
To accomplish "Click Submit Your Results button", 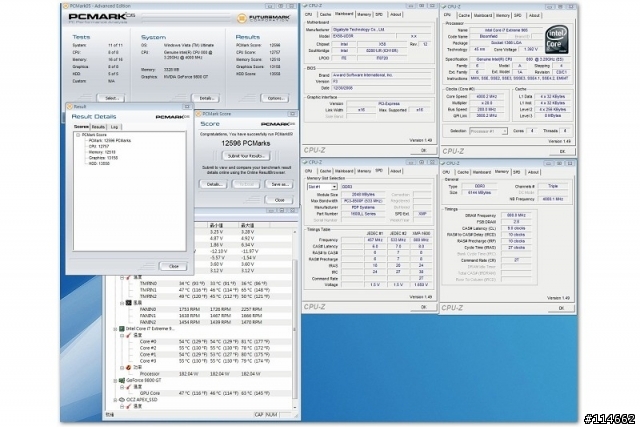I will [x=246, y=156].
